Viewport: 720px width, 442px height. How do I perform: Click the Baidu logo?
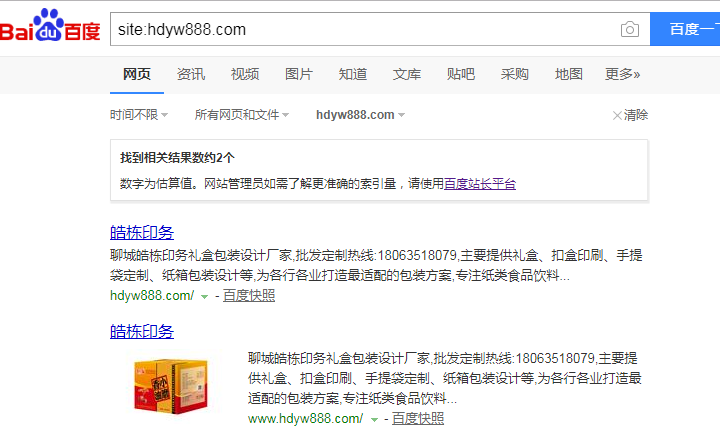[x=50, y=27]
